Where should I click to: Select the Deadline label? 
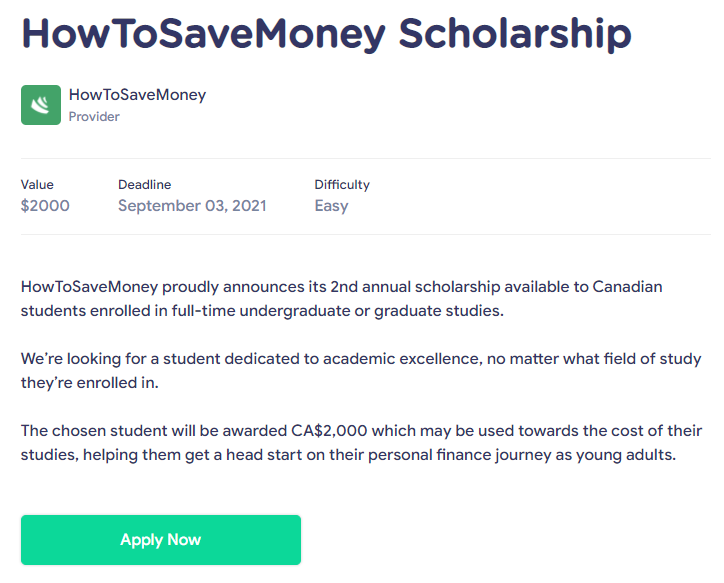click(x=145, y=185)
